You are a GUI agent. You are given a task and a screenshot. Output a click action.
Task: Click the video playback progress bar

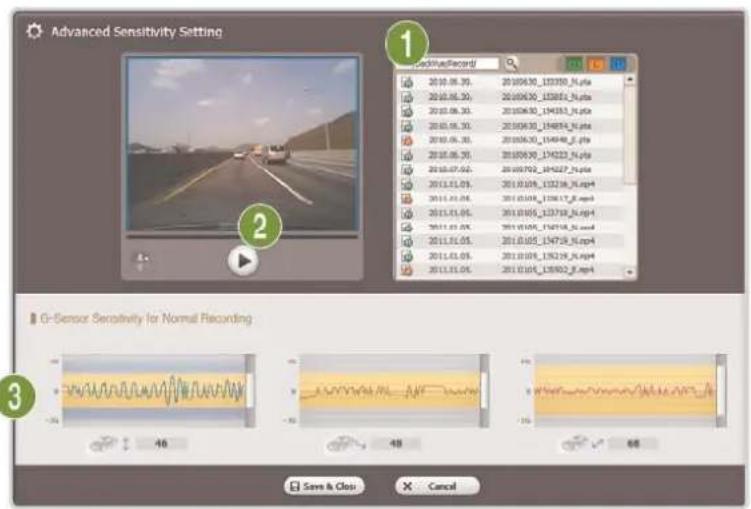click(242, 236)
